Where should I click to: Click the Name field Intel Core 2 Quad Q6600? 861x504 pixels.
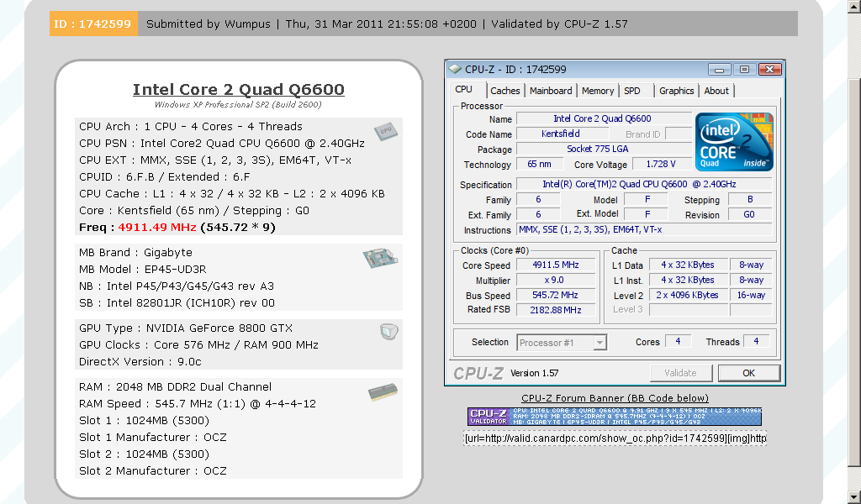(604, 118)
